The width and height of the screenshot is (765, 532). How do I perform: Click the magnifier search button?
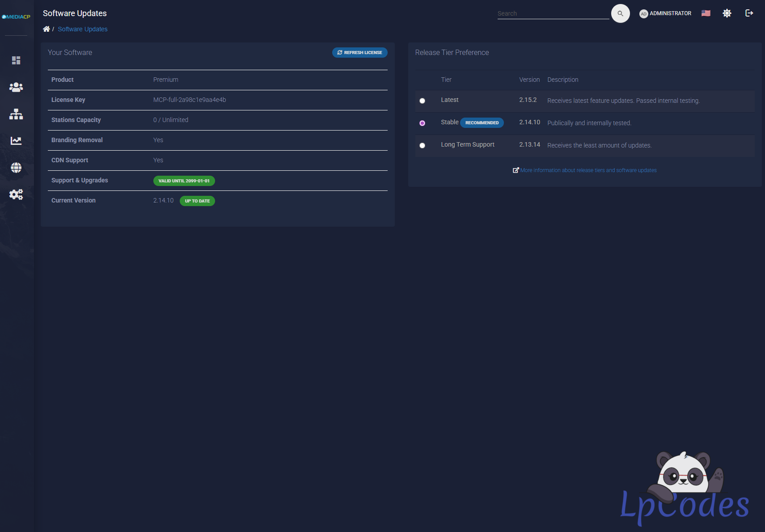click(x=620, y=13)
